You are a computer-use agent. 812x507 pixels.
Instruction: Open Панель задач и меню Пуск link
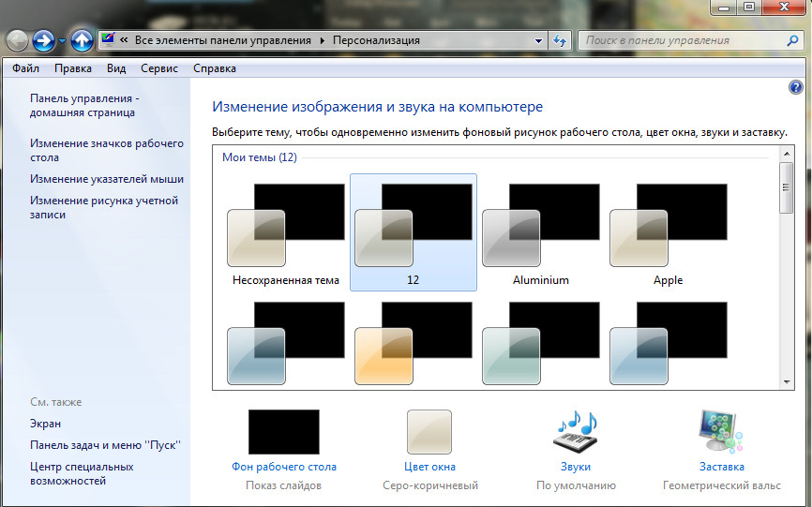[x=104, y=445]
